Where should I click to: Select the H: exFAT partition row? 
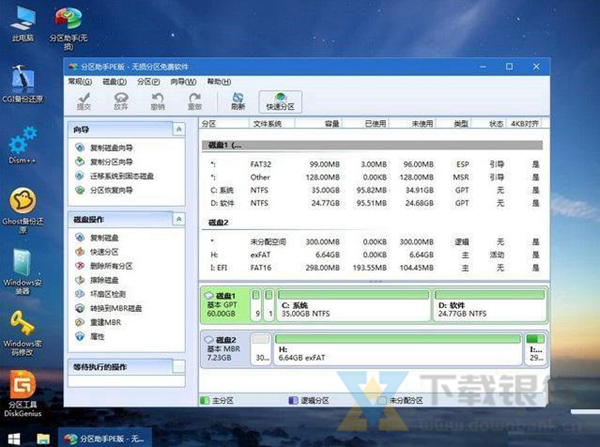click(372, 255)
